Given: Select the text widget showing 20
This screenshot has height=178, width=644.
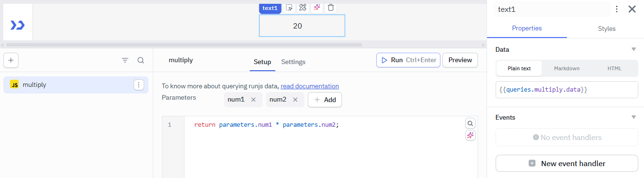Looking at the screenshot, I should (302, 26).
